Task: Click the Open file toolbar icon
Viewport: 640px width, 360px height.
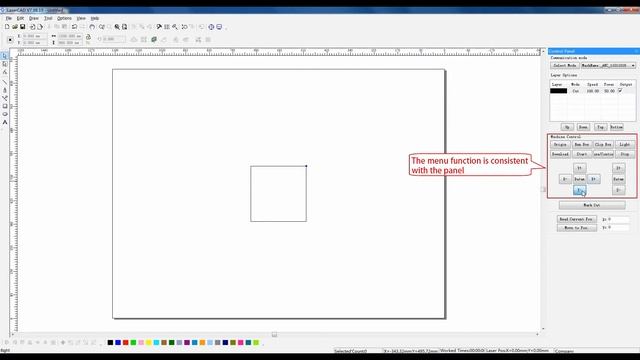Action: coord(15,27)
